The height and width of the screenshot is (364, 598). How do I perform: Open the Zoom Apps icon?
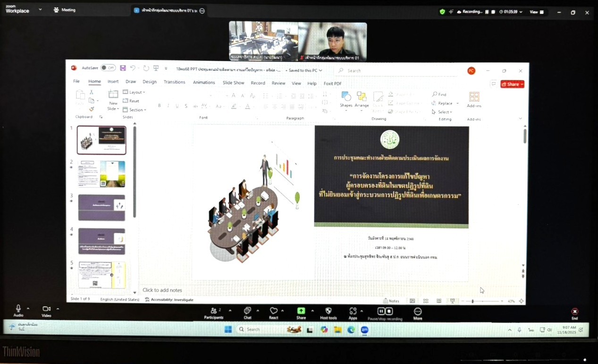point(353,311)
